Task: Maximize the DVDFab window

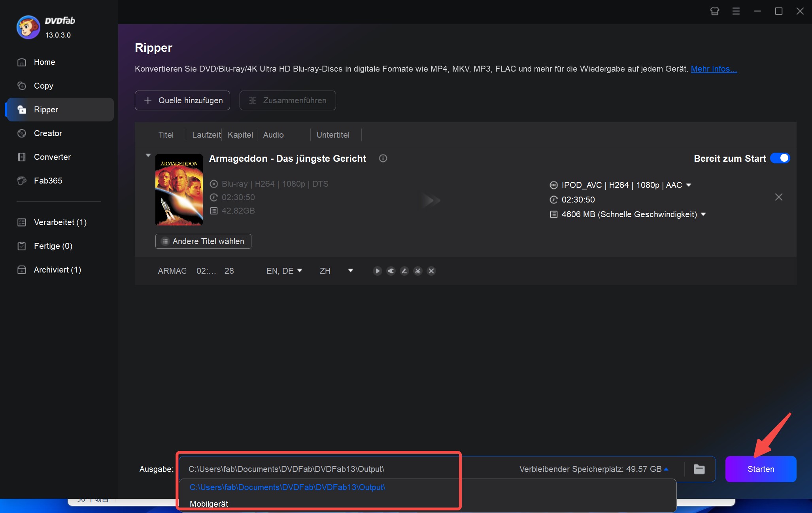Action: tap(779, 11)
